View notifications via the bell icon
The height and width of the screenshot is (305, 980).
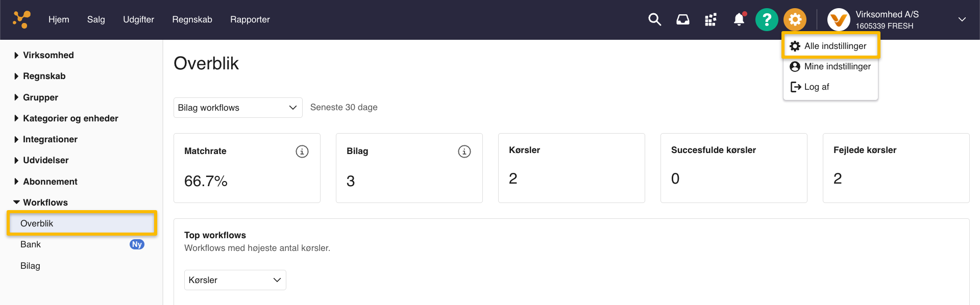[x=739, y=19]
